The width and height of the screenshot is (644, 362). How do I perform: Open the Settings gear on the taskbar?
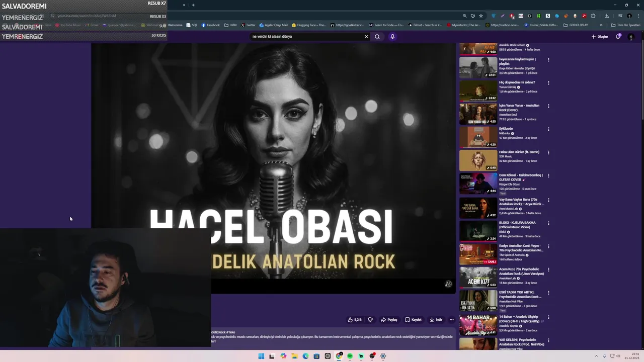tap(383, 356)
